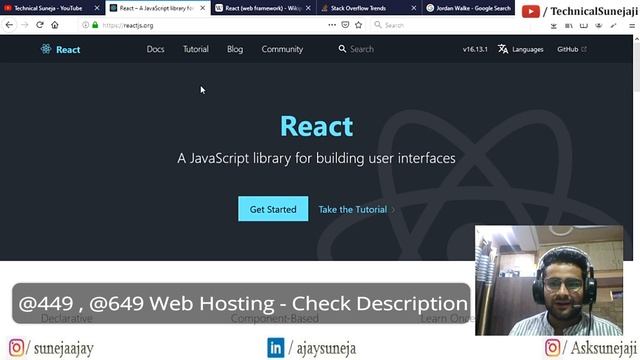Open page actions three-dot menu

(332, 25)
